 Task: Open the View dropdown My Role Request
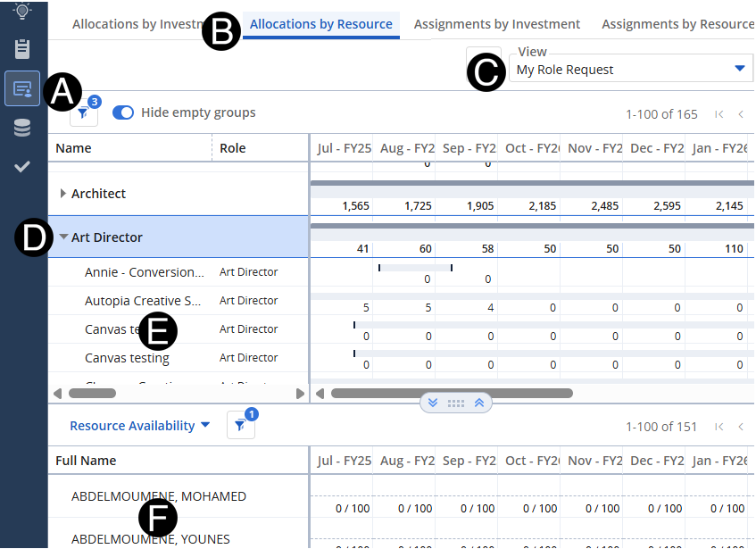pos(630,70)
